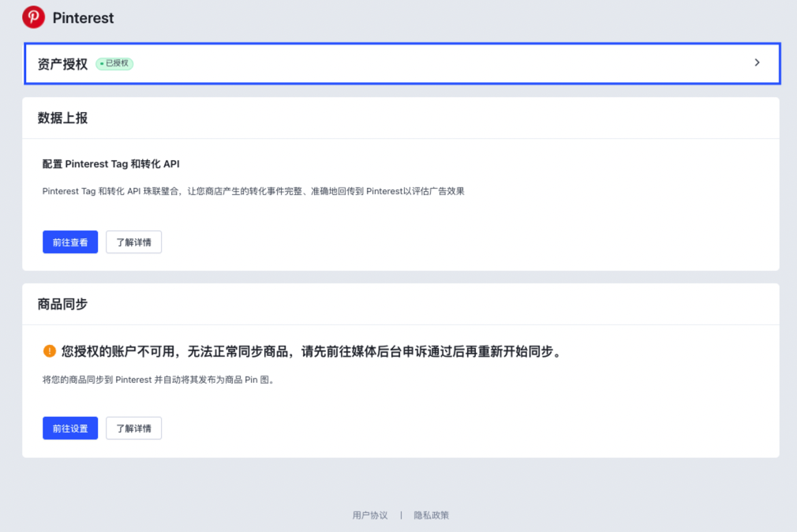Open the 隐私政策 footer link
This screenshot has width=797, height=532.
click(431, 515)
